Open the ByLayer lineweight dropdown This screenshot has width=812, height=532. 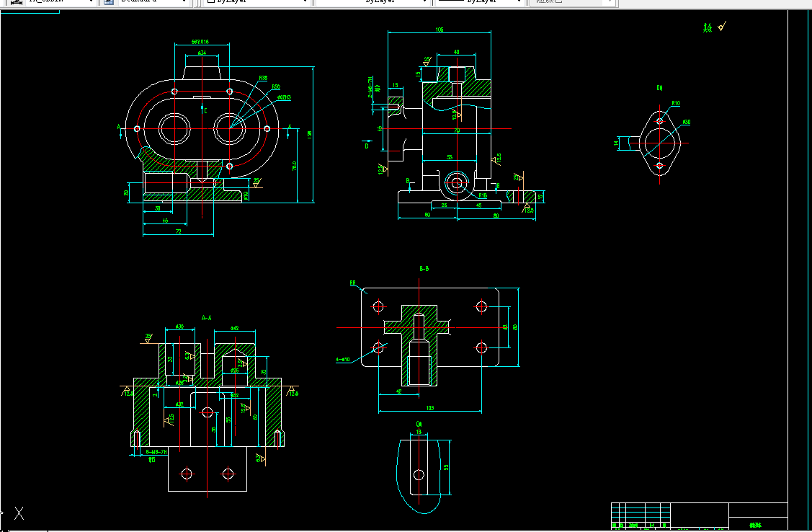(x=480, y=1)
